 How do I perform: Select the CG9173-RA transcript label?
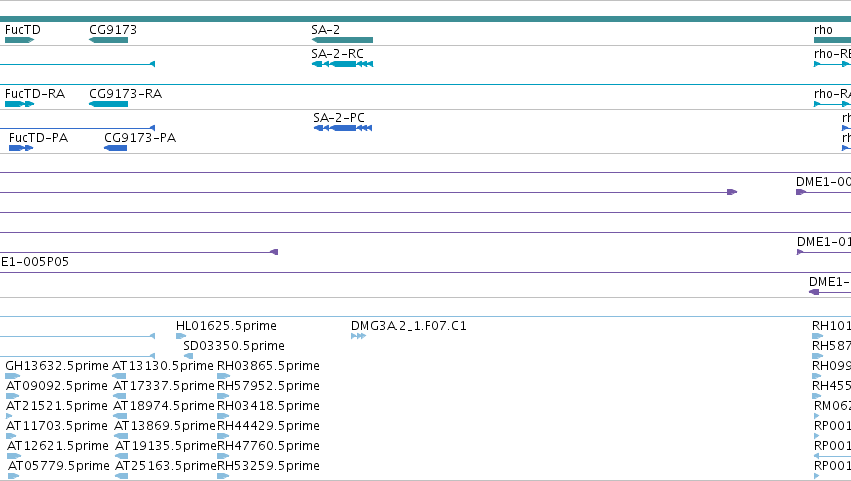pyautogui.click(x=125, y=94)
